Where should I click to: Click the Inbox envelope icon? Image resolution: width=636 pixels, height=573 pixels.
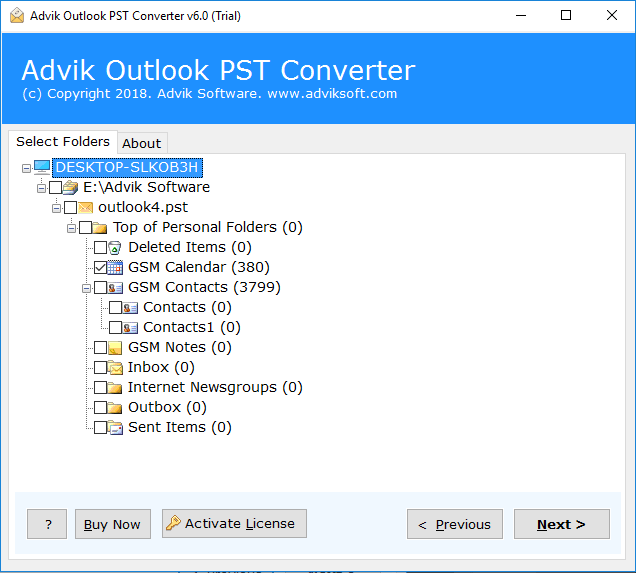click(x=115, y=367)
